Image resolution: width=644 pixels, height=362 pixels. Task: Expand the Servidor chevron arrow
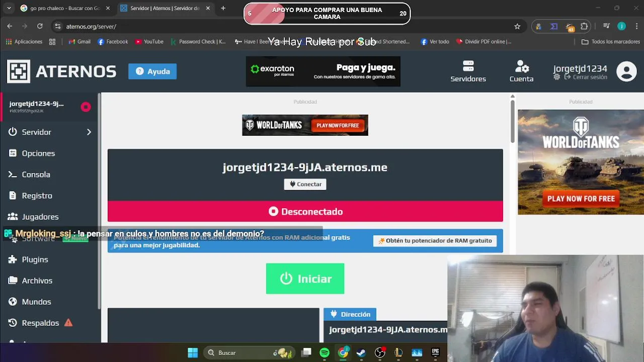(x=89, y=132)
